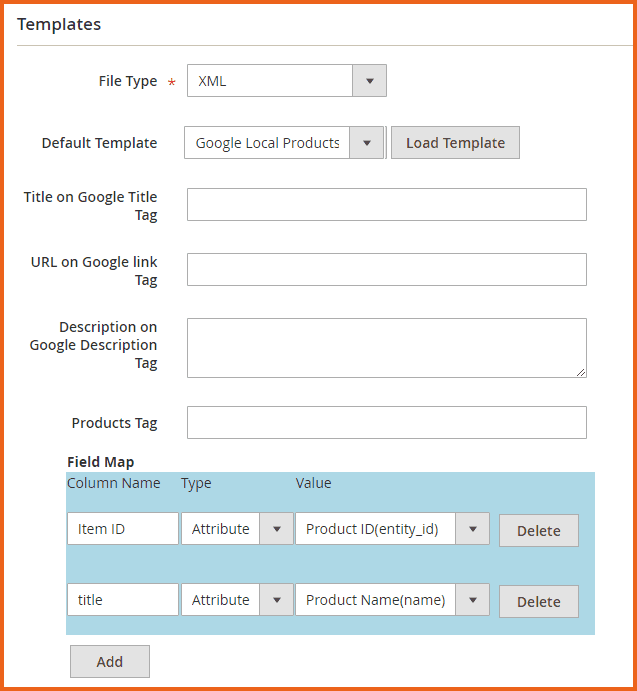Delete the Item ID field map row

[538, 531]
